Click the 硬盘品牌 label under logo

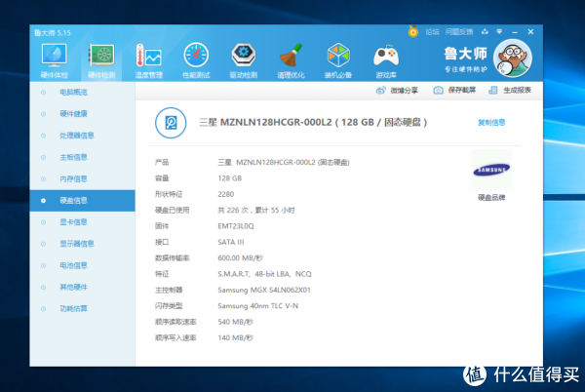pos(491,197)
